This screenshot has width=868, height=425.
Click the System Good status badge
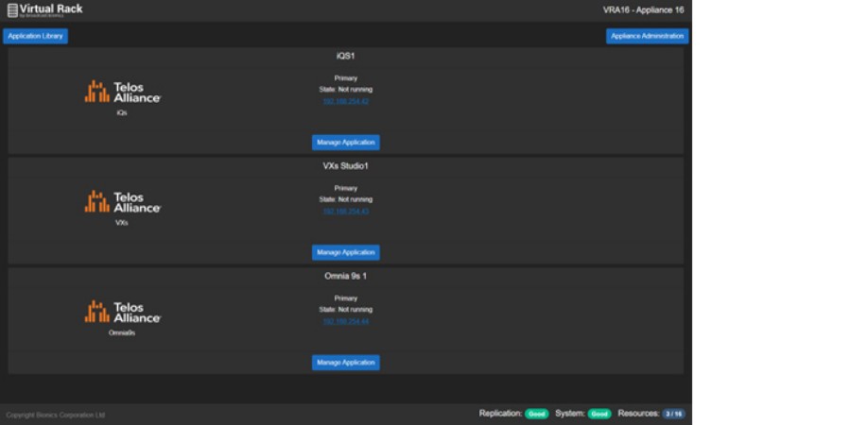pos(599,414)
